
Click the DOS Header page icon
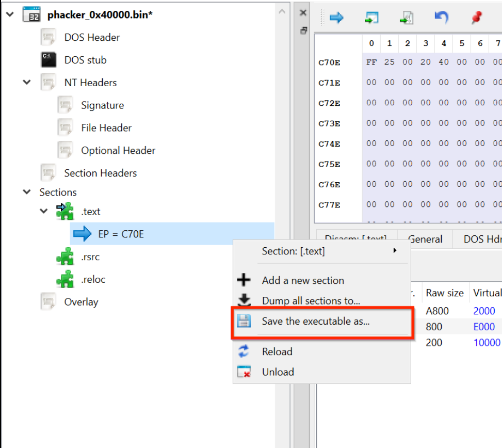[x=48, y=37]
